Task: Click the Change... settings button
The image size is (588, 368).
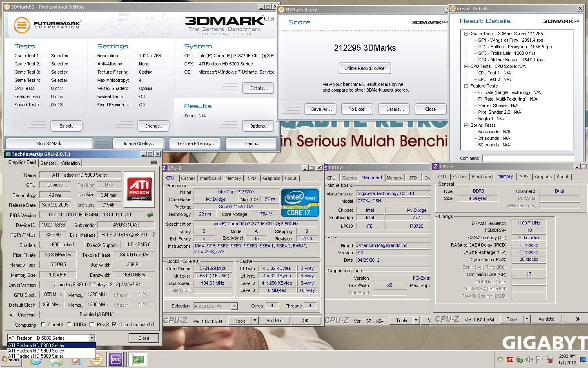Action: [x=154, y=126]
